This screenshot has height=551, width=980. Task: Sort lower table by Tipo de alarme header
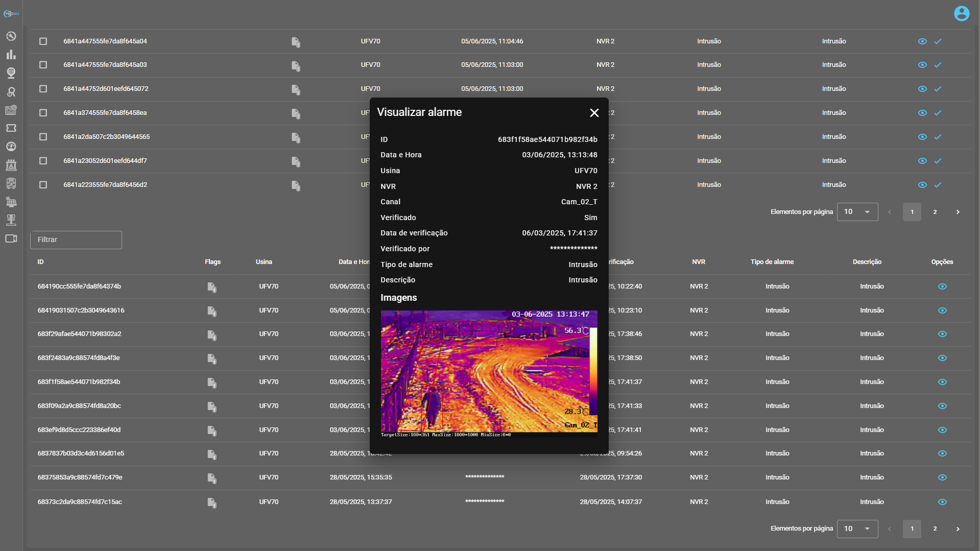coord(772,262)
